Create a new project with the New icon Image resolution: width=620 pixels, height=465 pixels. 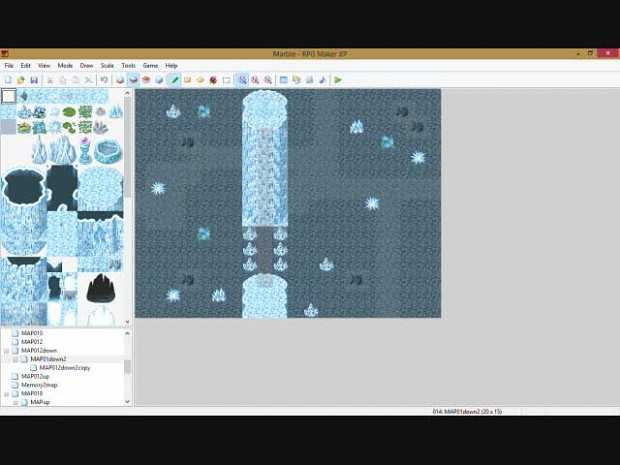click(x=8, y=80)
